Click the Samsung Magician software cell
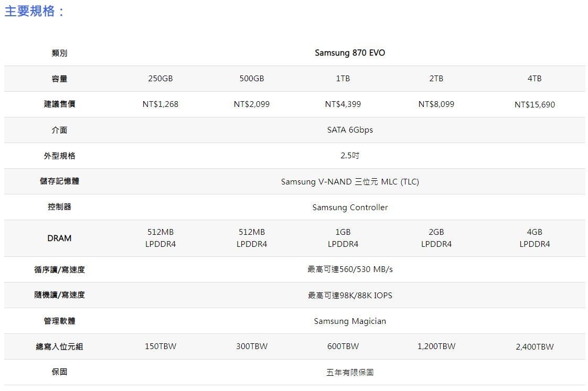Image resolution: width=588 pixels, height=391 pixels. (350, 321)
